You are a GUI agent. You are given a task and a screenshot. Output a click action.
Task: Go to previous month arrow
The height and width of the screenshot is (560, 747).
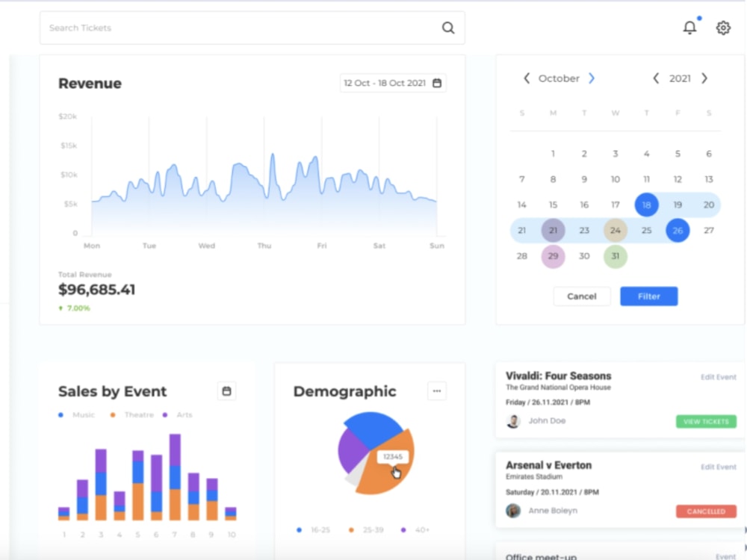527,78
